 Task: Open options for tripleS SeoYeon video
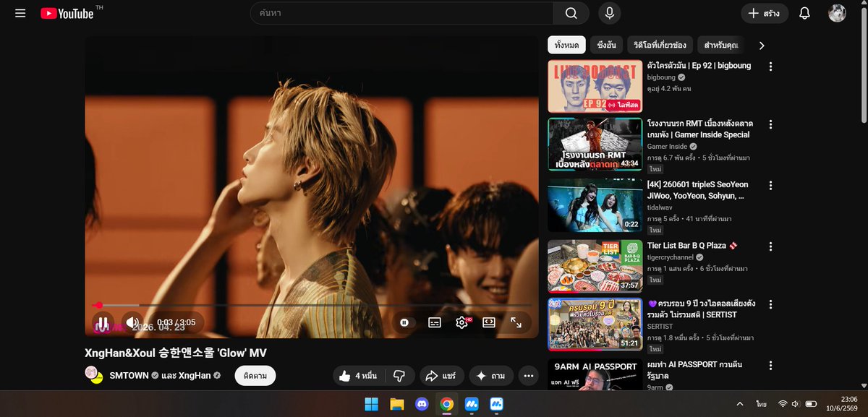coord(770,185)
